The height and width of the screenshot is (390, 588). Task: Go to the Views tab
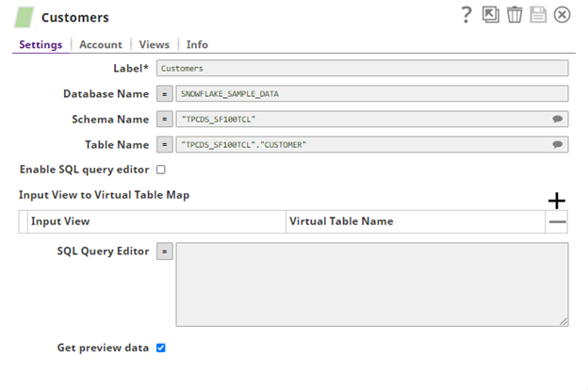pyautogui.click(x=155, y=44)
